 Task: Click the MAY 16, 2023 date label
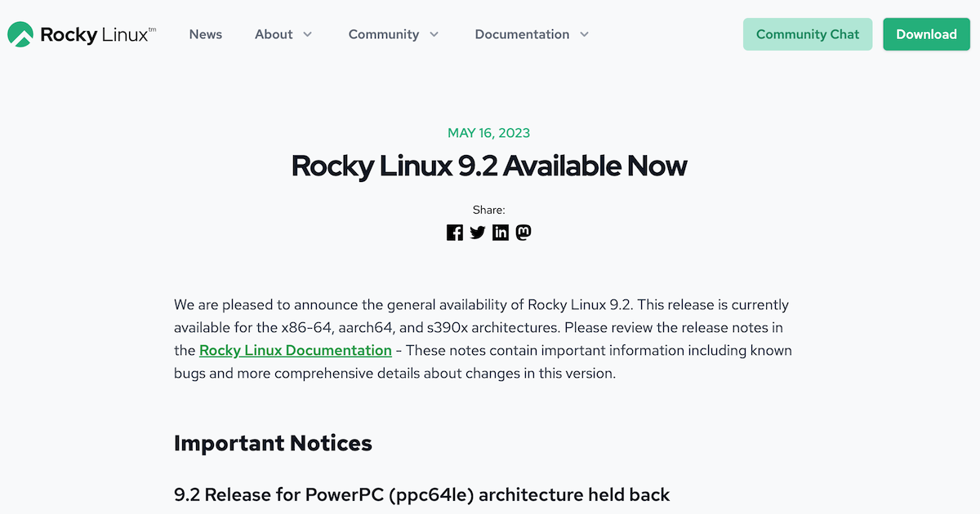[489, 132]
